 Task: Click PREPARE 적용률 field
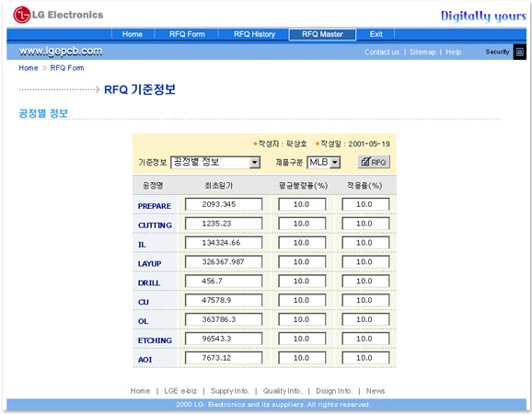365,204
